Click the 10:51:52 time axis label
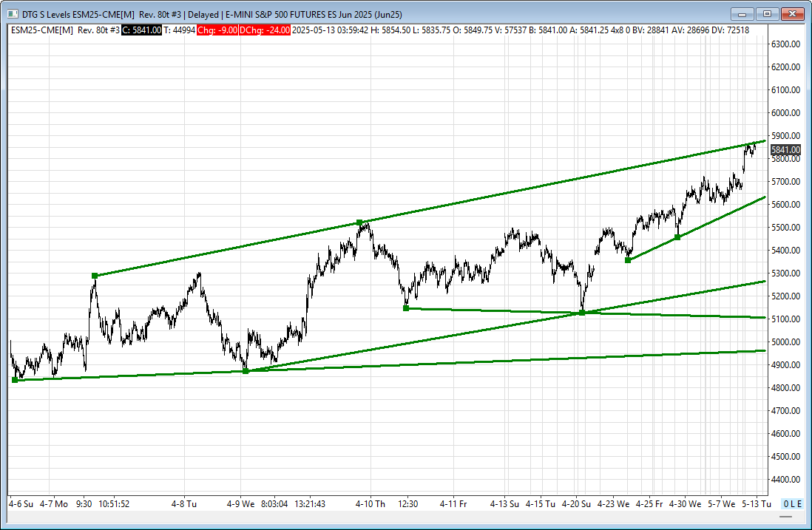812x530 pixels. (x=114, y=503)
